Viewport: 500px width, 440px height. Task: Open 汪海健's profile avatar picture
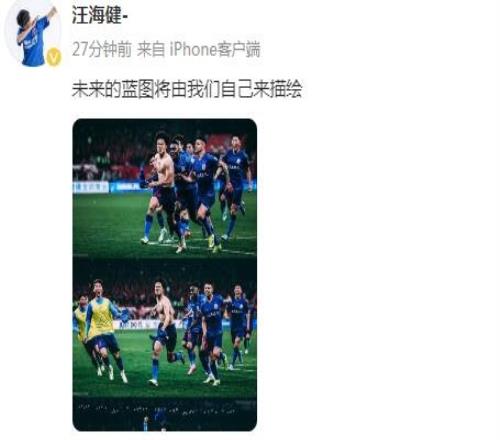pos(33,33)
